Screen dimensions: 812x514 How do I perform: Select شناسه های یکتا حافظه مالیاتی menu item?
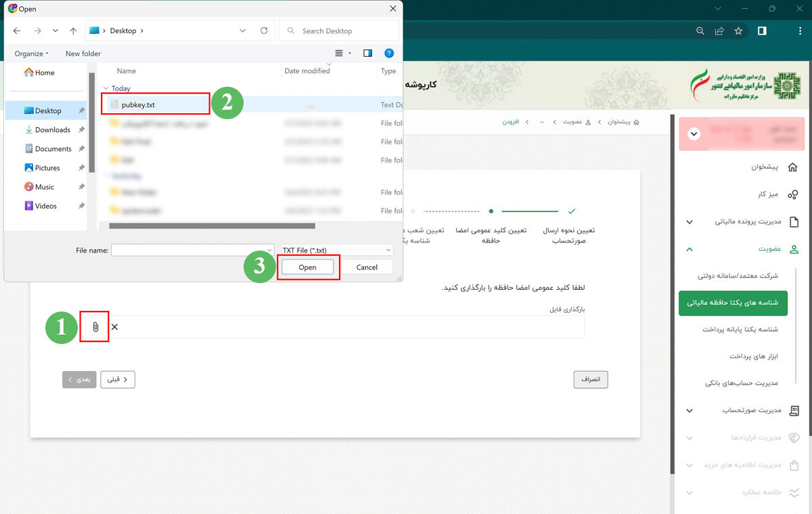click(x=733, y=303)
